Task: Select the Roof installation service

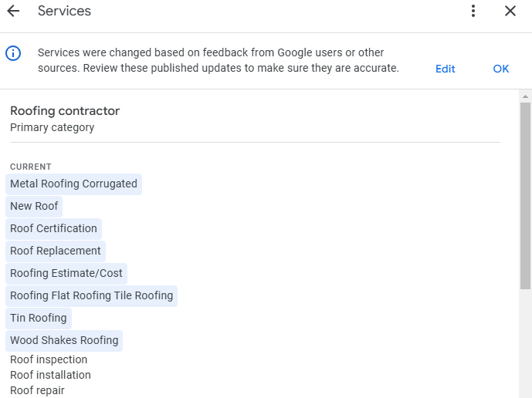Action: click(x=50, y=376)
